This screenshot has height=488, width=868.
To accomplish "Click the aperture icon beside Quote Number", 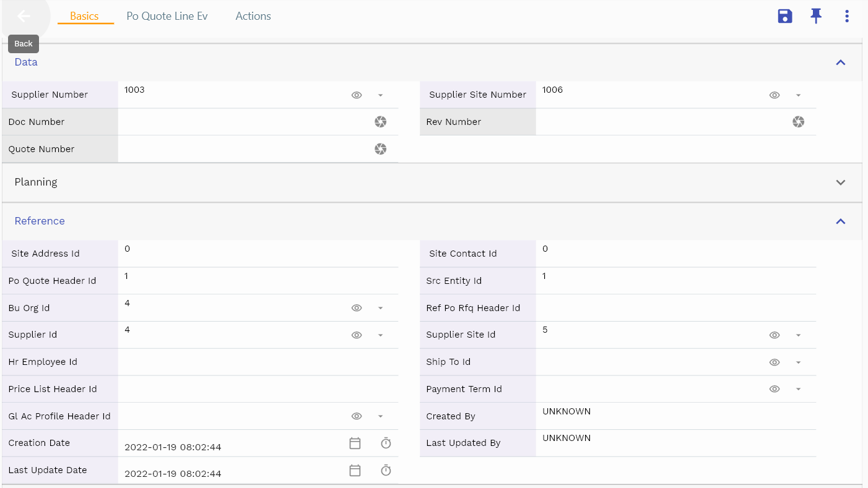I will pos(380,149).
